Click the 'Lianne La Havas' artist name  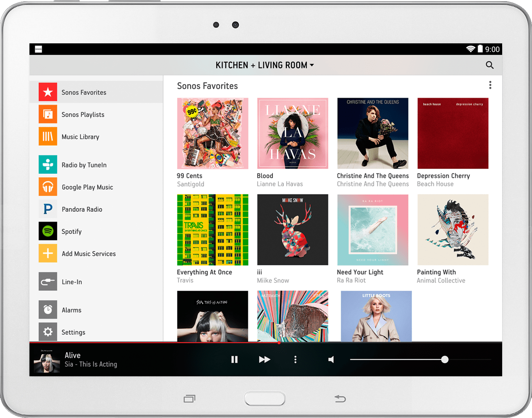[280, 184]
